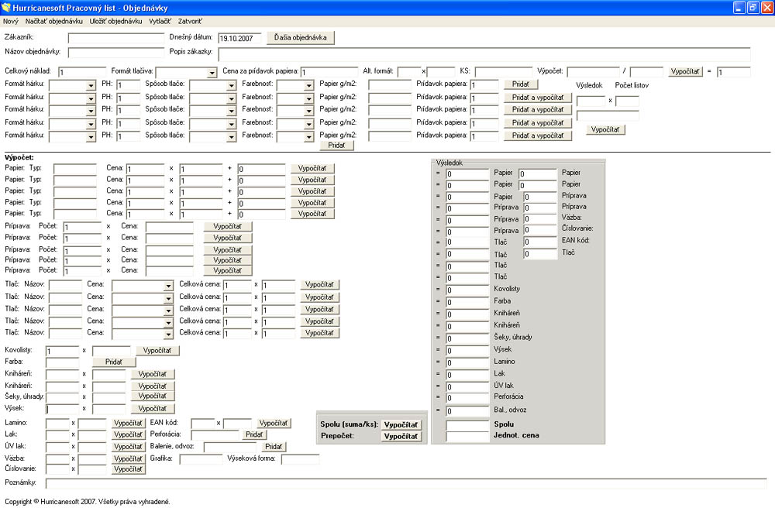Click the Prepočet Vypočítať button
775x532 pixels.
401,437
